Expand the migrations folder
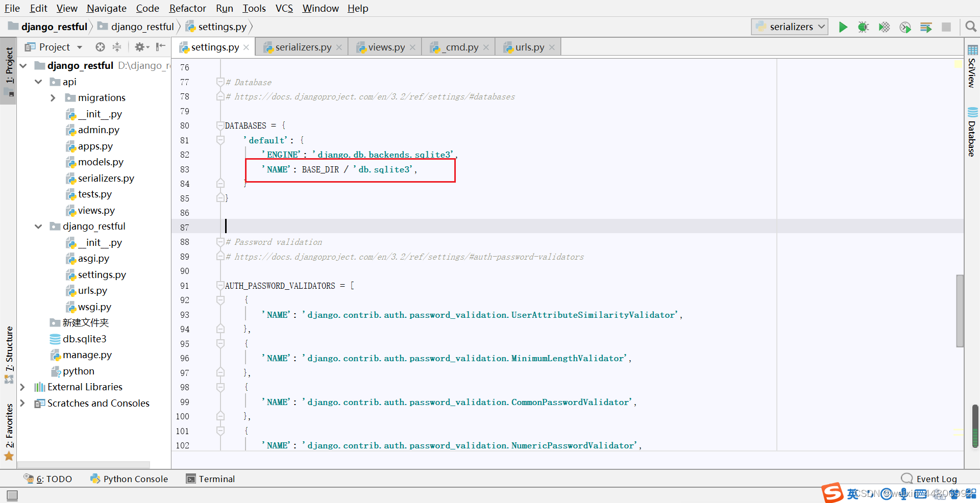 point(53,97)
